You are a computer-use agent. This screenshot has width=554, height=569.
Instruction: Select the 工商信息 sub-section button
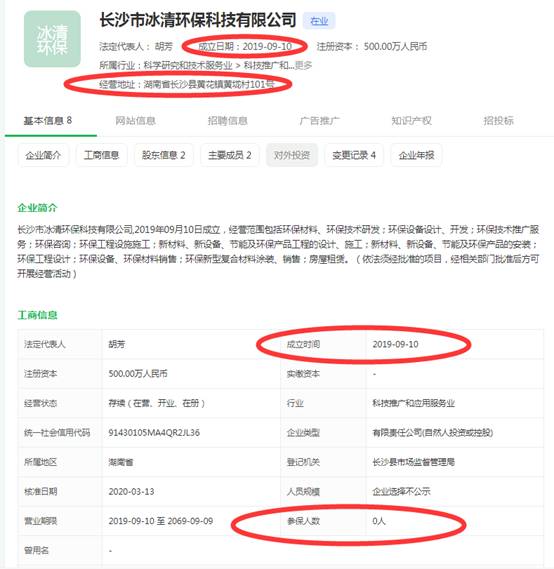(102, 155)
